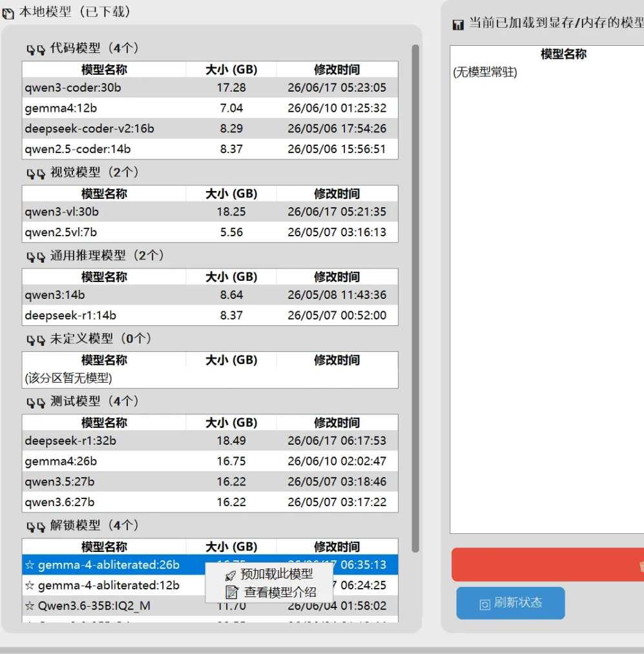Click the star beside gemma-4-abliterated:12b

30,585
